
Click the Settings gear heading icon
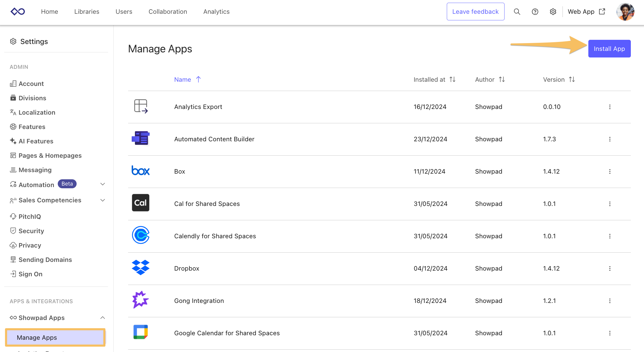click(x=13, y=41)
